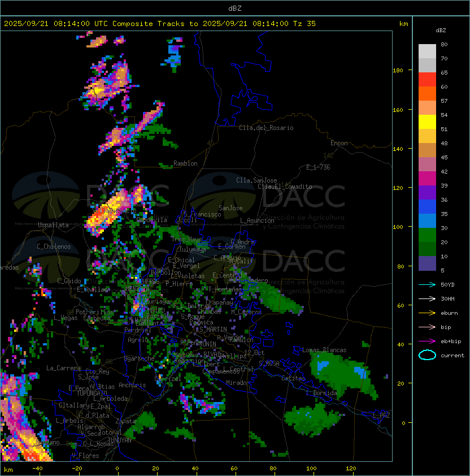Click the 'Lomas_Blancas' map label
This screenshot has height=476, width=470.
pyautogui.click(x=324, y=350)
